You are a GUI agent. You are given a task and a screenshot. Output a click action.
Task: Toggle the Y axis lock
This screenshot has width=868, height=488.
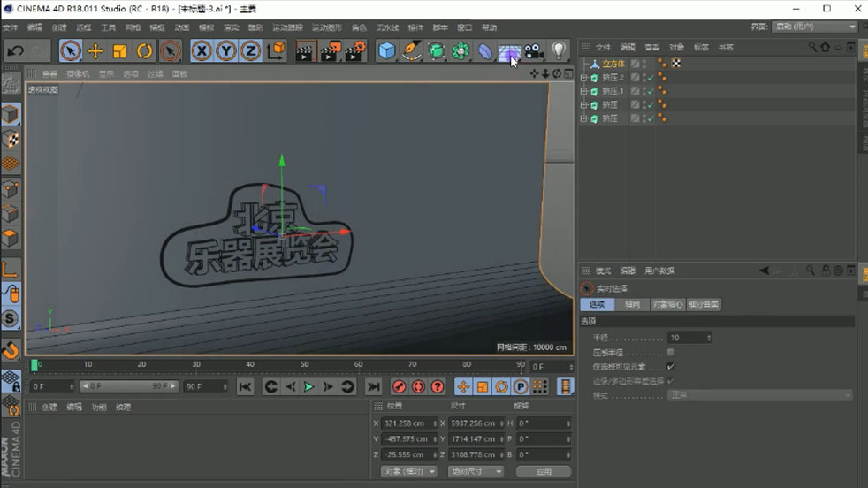pyautogui.click(x=226, y=51)
